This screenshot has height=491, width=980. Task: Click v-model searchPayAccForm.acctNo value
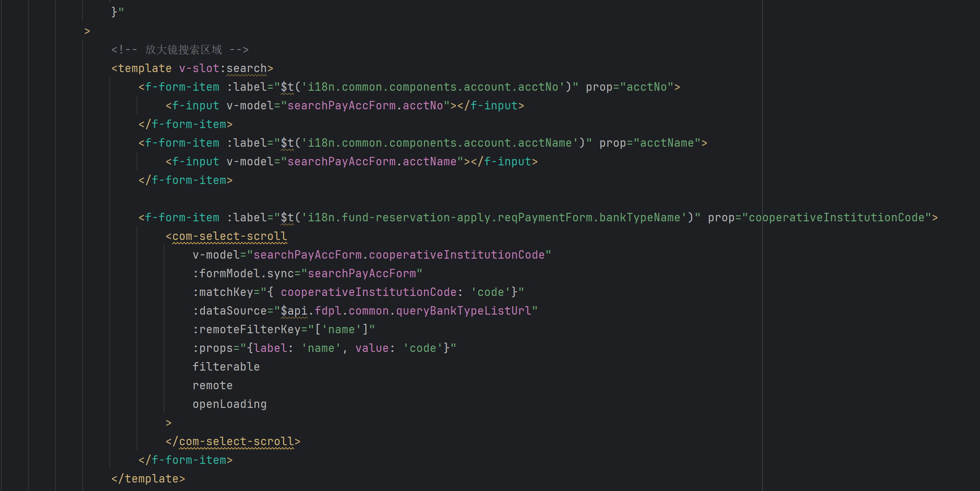pos(365,106)
